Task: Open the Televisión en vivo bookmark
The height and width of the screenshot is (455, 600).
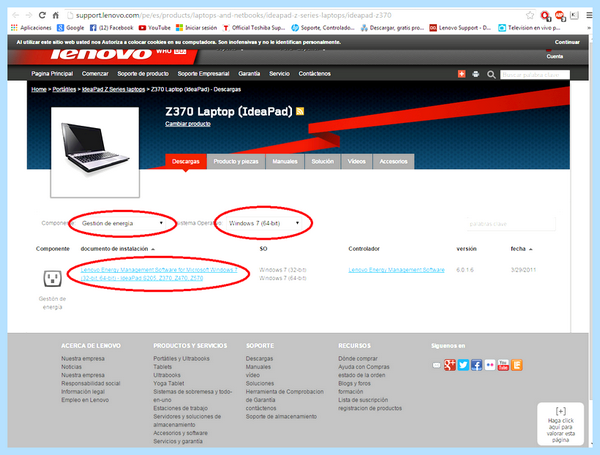Action: point(529,28)
